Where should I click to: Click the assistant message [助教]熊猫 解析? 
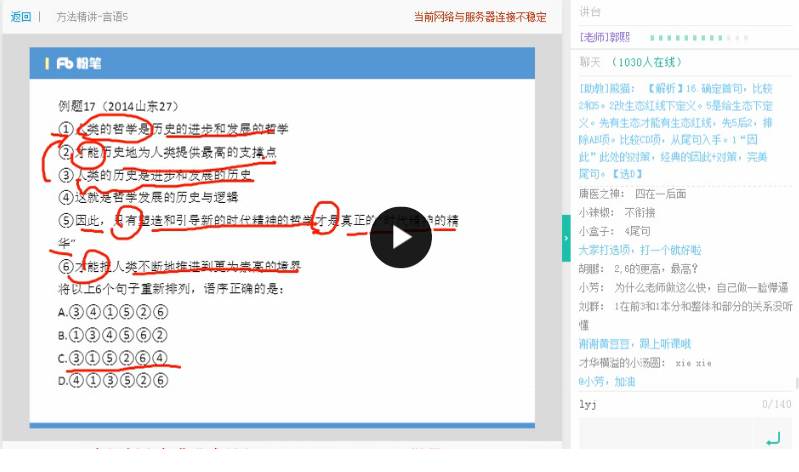pos(676,131)
